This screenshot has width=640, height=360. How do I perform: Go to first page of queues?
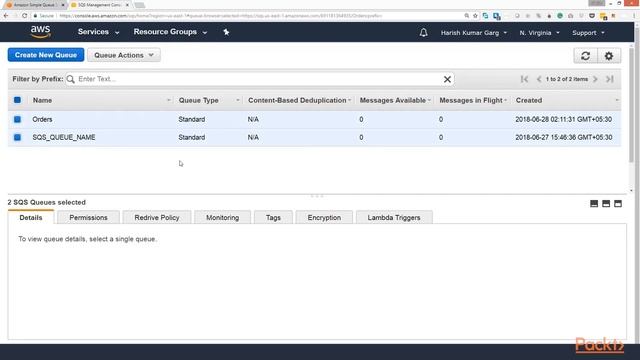pyautogui.click(x=524, y=79)
